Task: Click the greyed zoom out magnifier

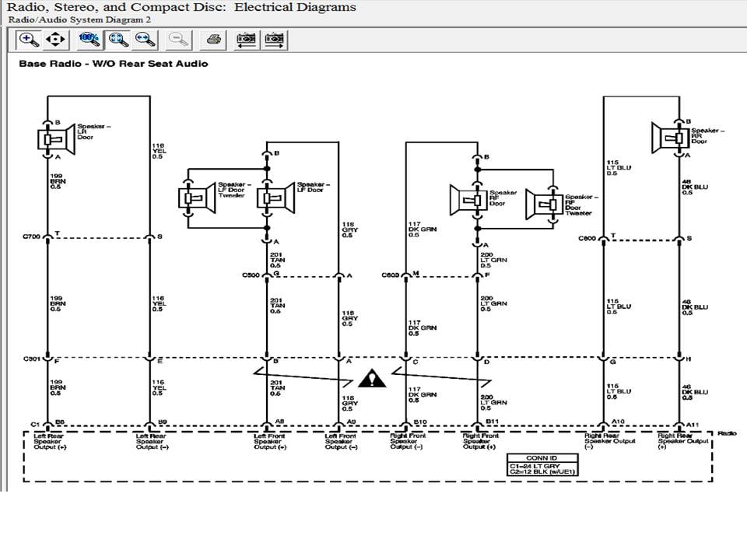Action: (x=179, y=40)
